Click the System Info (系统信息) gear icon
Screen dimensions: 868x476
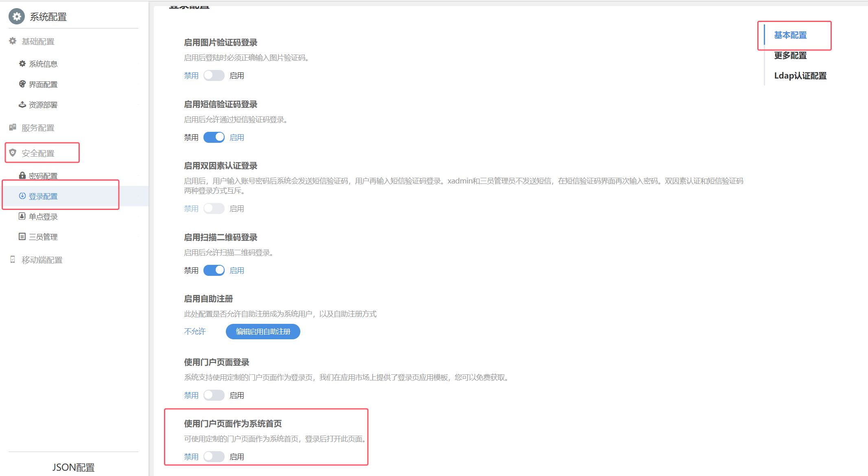click(x=22, y=63)
